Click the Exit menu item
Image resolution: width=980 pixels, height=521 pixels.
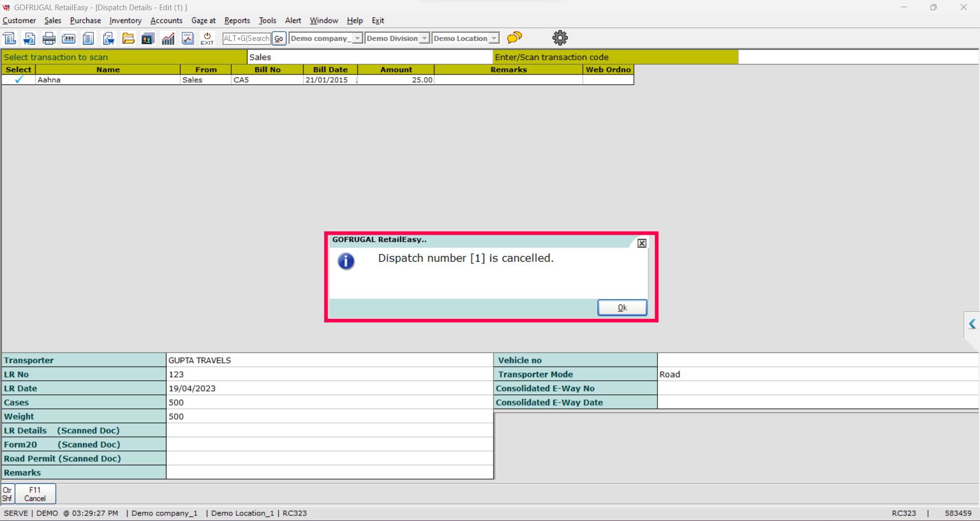pos(378,20)
